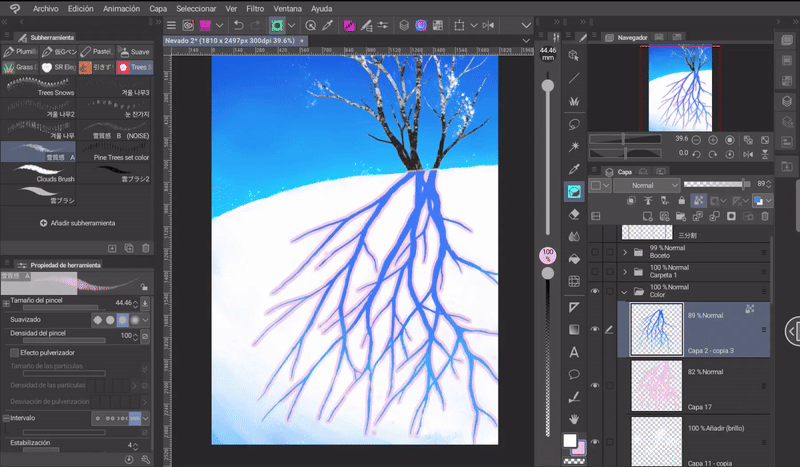
Task: Collapse the Color layer folder
Action: (625, 291)
